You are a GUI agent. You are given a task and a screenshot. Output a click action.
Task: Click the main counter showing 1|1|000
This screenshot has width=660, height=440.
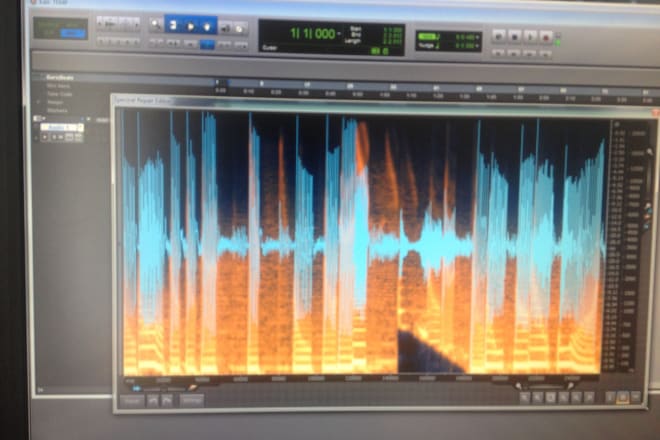click(313, 34)
